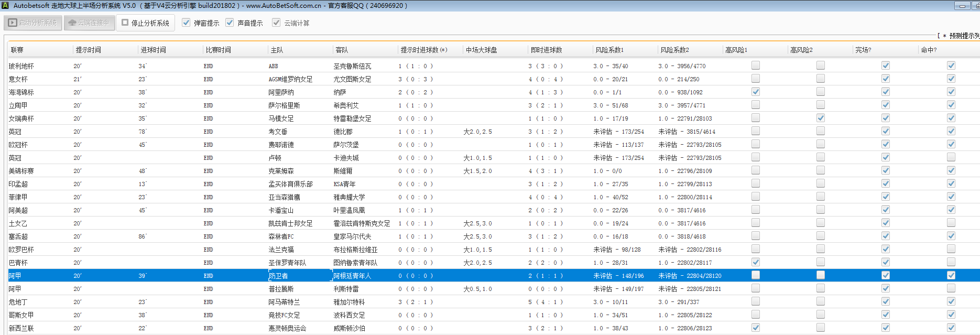
Task: Minimize the Autobetsoft window
Action: coord(962,6)
